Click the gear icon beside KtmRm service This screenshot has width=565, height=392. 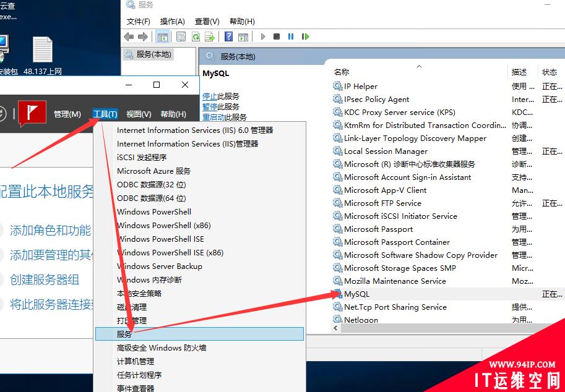tap(338, 125)
